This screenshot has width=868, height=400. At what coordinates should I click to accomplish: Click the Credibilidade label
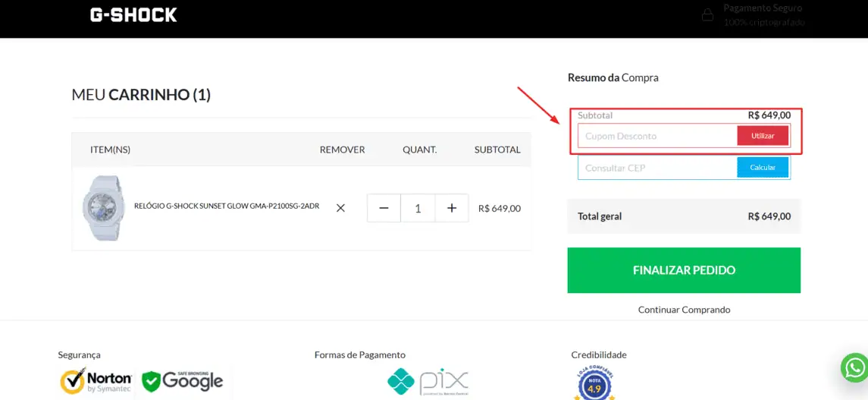(x=599, y=354)
